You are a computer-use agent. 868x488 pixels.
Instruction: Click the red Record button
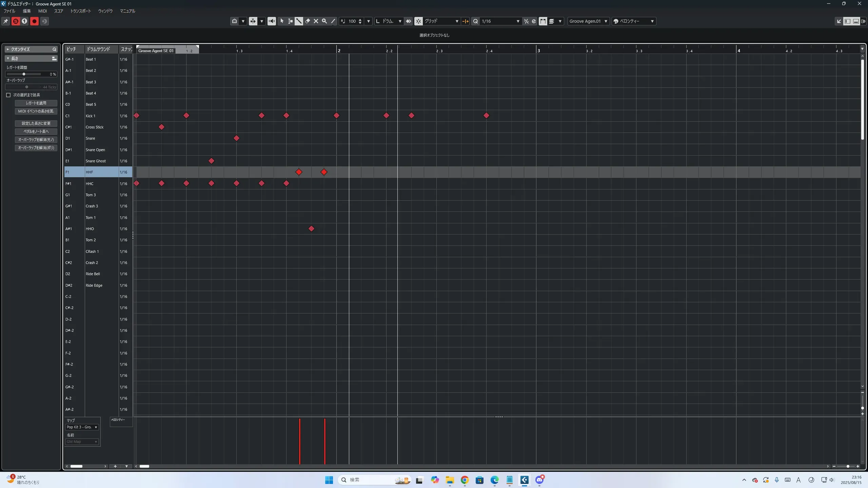click(34, 21)
